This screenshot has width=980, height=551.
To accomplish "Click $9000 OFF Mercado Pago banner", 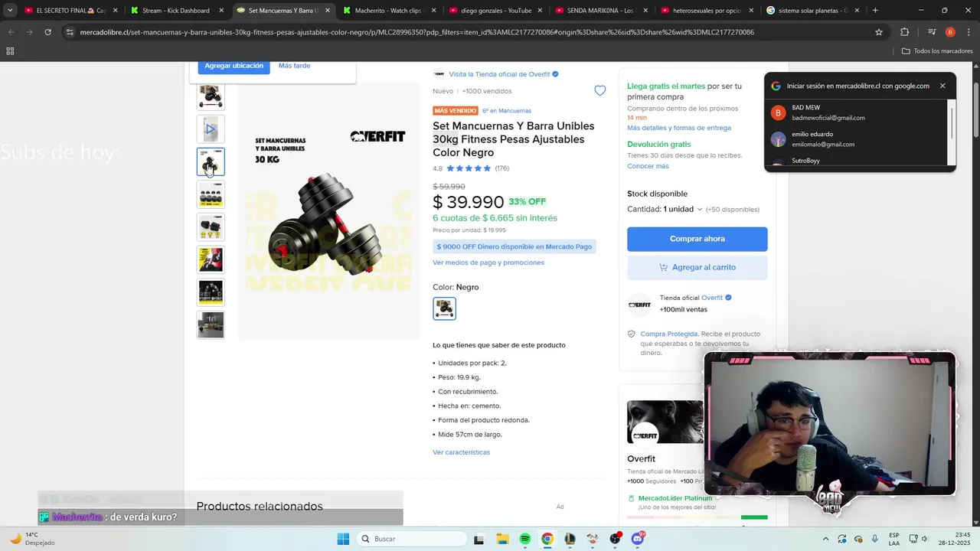I will coord(514,246).
